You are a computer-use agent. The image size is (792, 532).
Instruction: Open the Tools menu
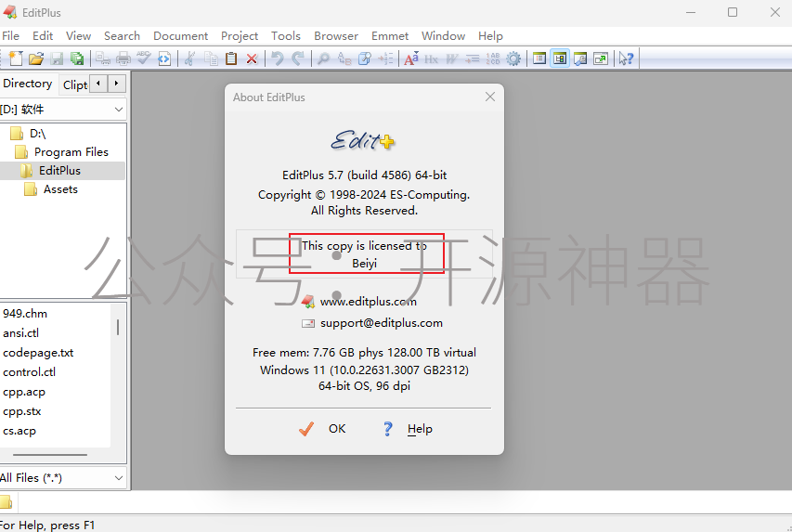[286, 36]
